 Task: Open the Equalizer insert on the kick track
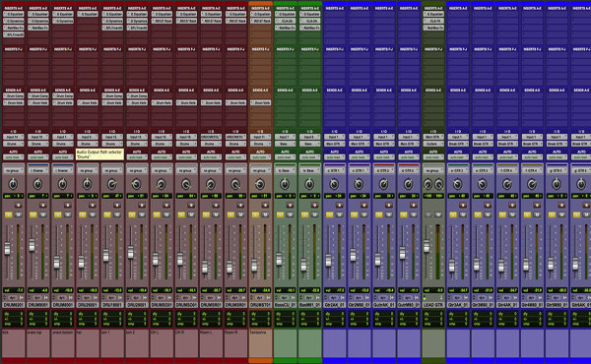14,14
